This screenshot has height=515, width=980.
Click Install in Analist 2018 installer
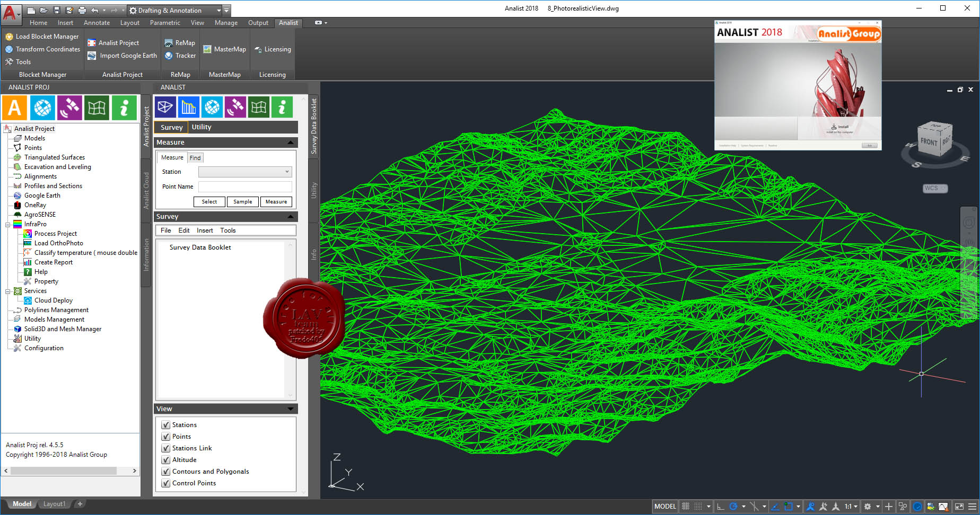click(x=840, y=127)
